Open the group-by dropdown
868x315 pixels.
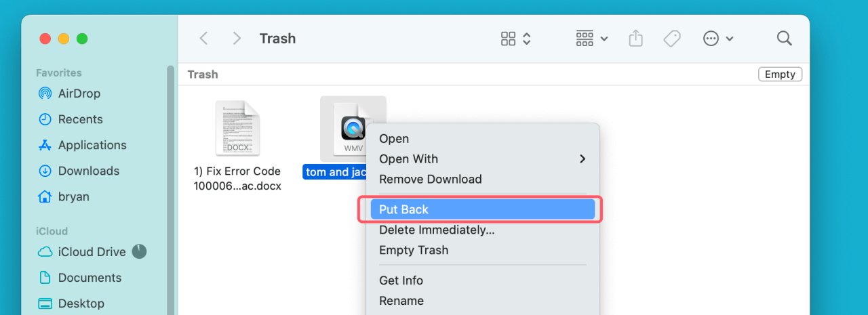point(591,39)
